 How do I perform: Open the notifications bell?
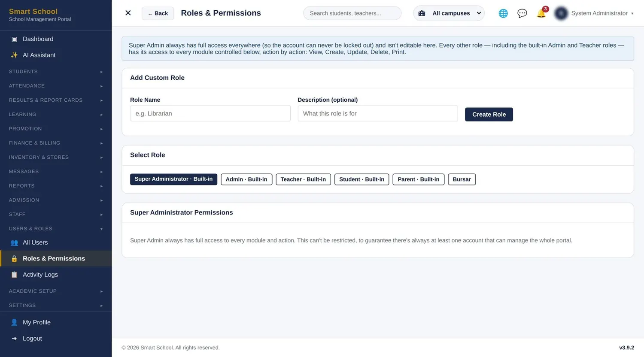(541, 13)
